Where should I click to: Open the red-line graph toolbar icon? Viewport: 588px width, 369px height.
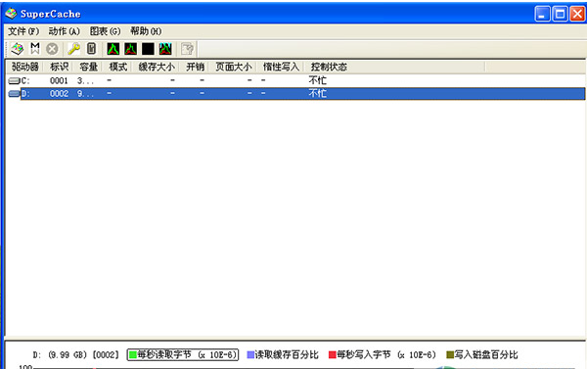click(x=130, y=49)
